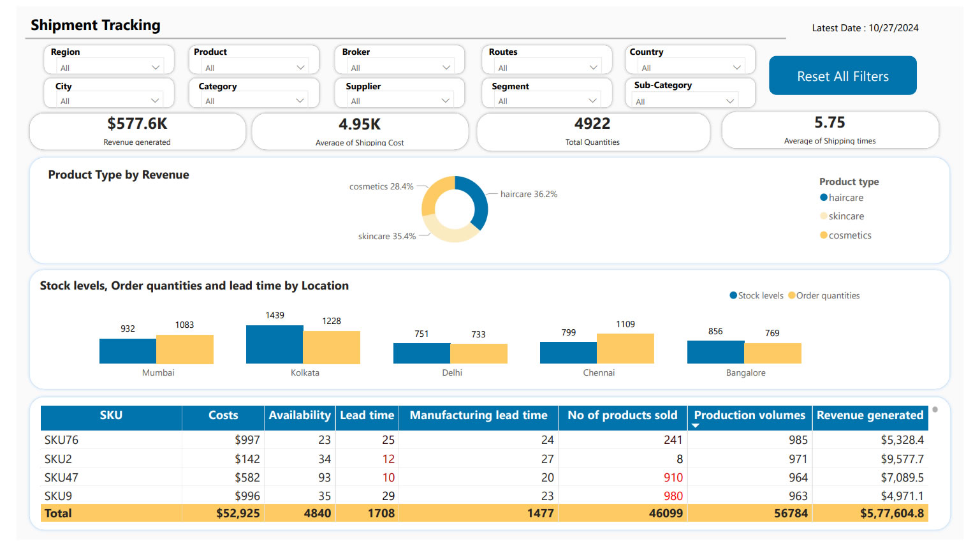
Task: Click the Reset All Filters button
Action: tap(842, 76)
